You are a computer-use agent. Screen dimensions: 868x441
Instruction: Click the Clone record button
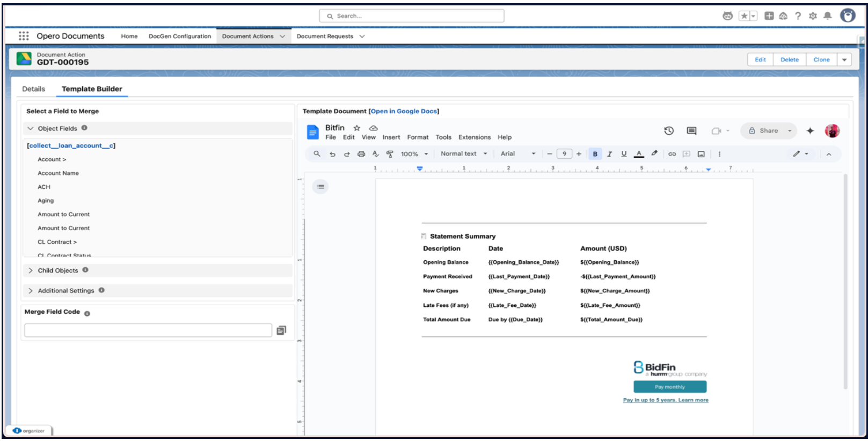click(x=821, y=60)
